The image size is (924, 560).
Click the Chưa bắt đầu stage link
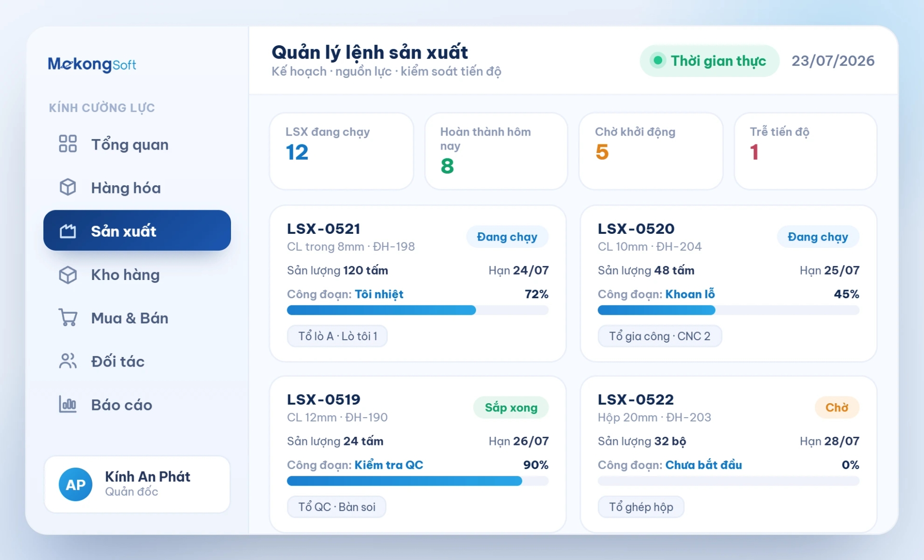704,465
